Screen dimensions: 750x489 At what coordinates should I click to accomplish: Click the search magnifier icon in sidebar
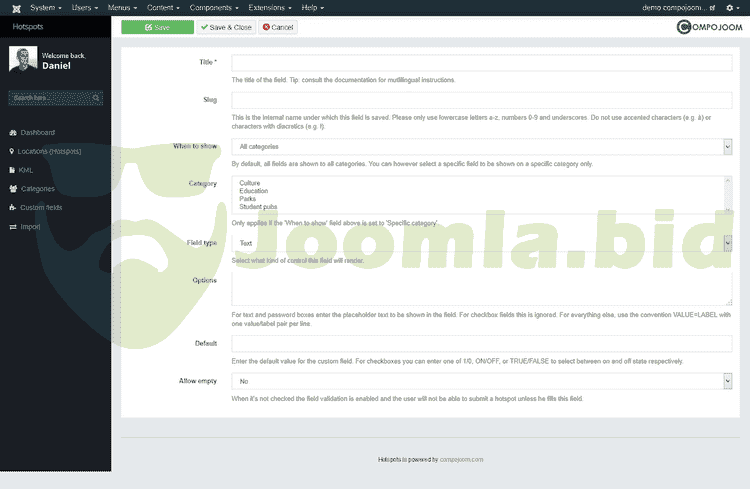point(96,98)
